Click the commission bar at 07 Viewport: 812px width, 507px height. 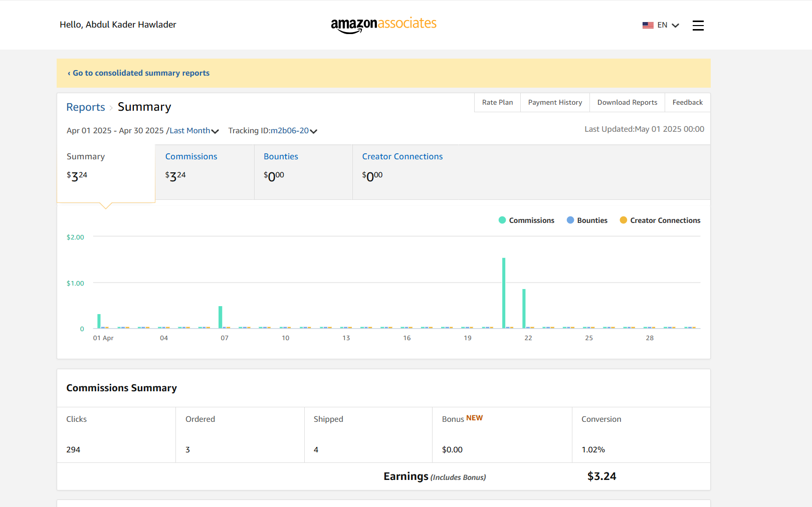pos(220,317)
